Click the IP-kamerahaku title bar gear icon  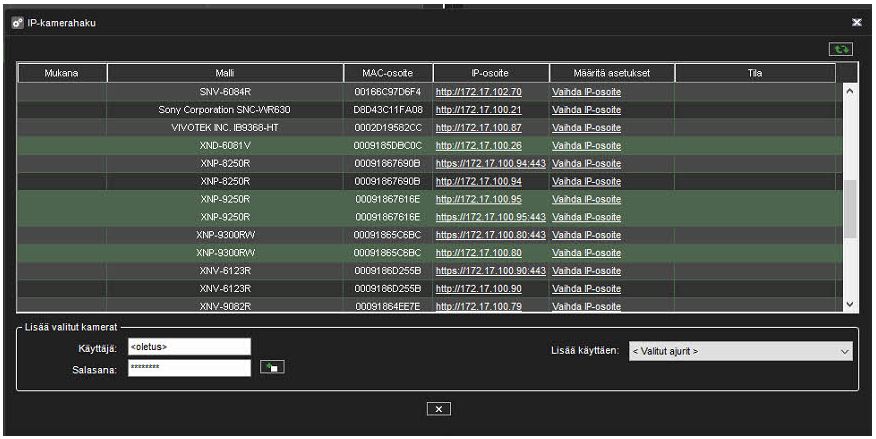[x=17, y=22]
